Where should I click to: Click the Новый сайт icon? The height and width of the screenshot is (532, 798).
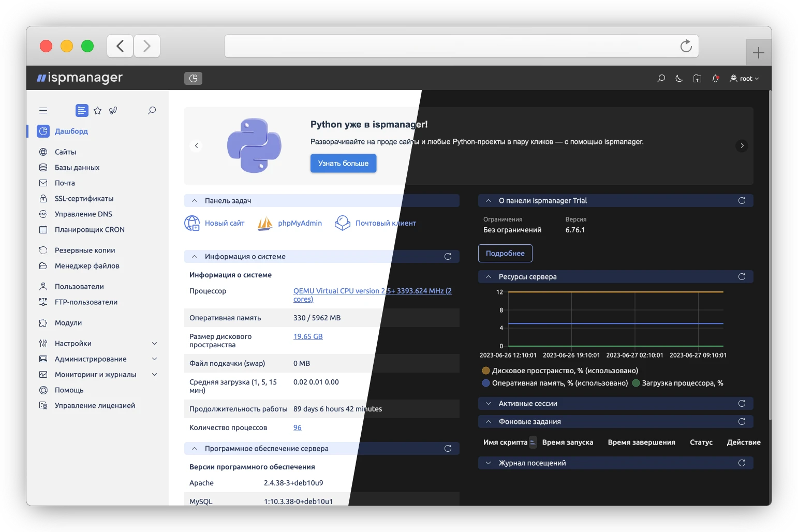click(191, 223)
